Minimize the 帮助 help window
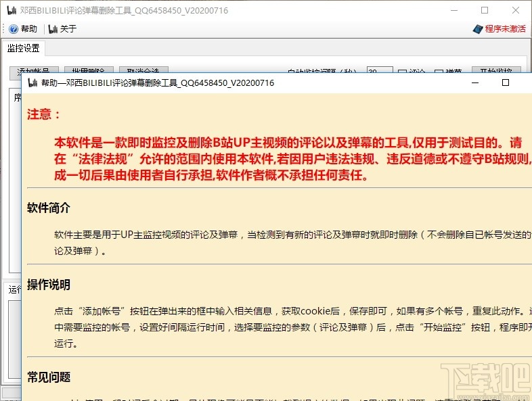 475,82
